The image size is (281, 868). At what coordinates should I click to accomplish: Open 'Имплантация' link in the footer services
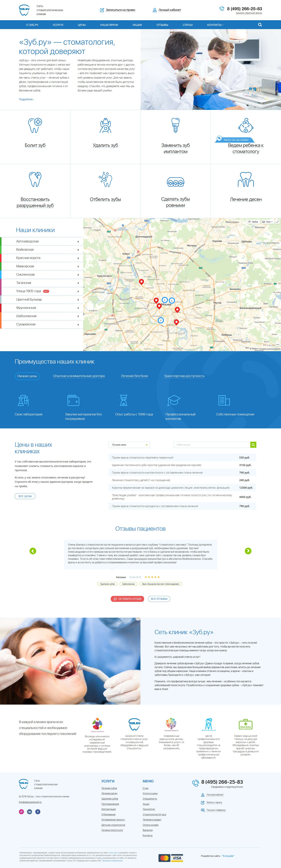[x=109, y=809]
